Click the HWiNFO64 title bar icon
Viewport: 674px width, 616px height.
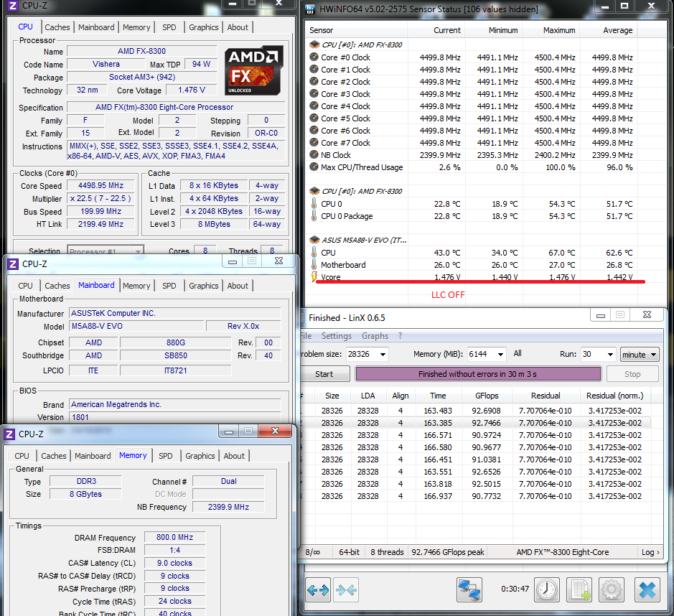tap(310, 9)
